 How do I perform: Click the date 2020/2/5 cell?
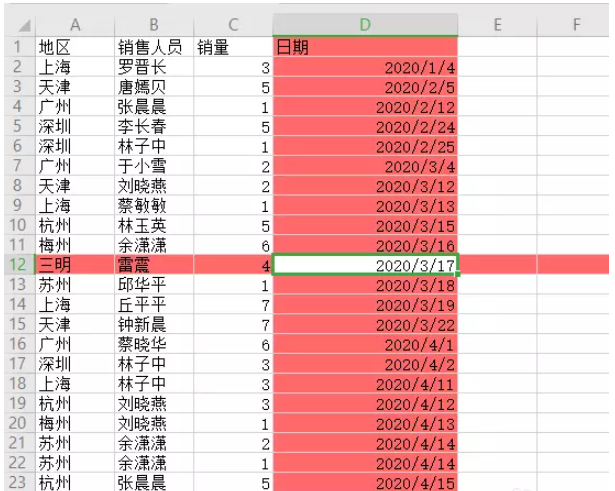point(365,87)
